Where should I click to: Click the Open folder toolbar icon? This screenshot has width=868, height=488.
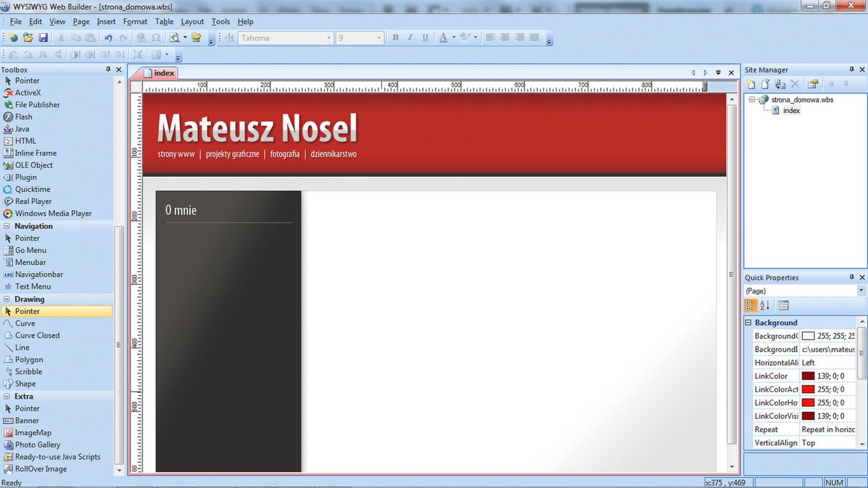[x=28, y=38]
